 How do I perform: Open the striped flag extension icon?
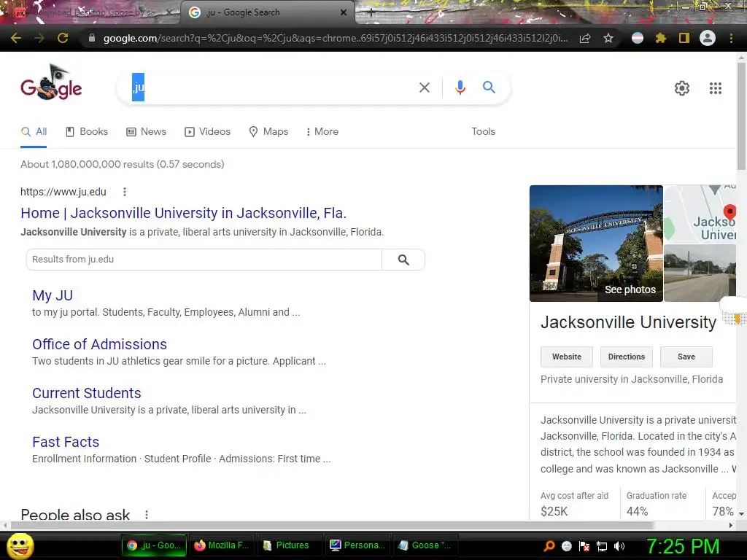point(637,38)
